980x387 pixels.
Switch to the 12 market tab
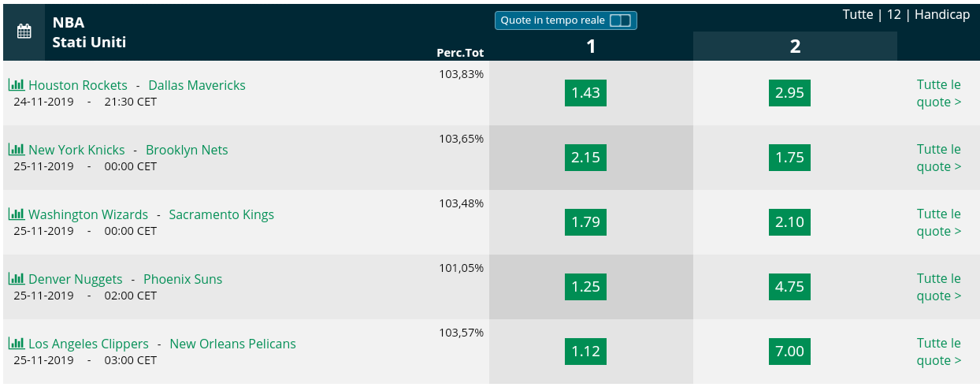pos(893,15)
